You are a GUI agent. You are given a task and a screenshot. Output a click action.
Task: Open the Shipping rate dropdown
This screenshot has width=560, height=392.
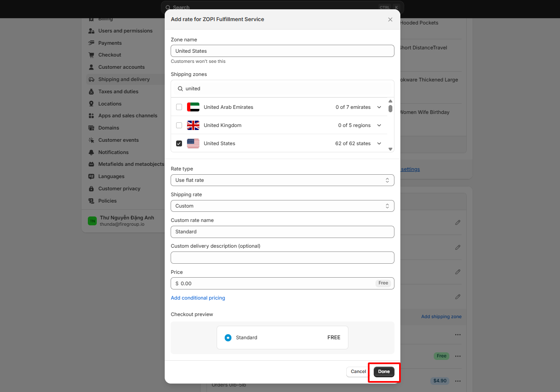pyautogui.click(x=282, y=206)
